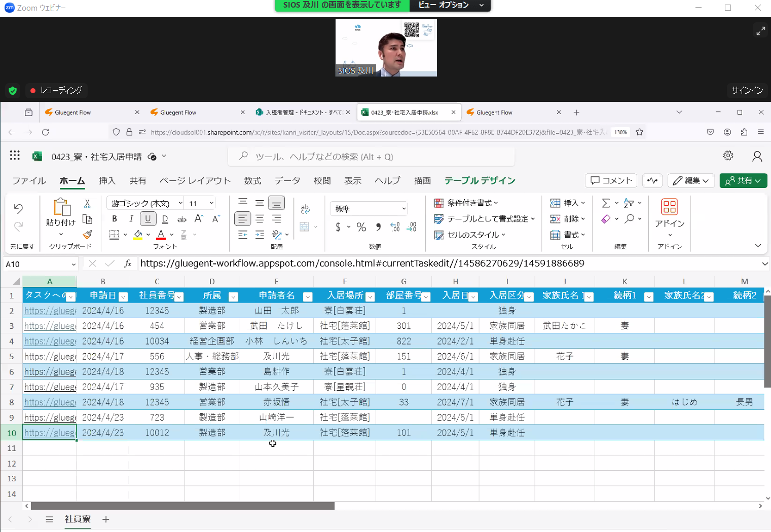This screenshot has height=532, width=771.
Task: Click the percent style icon
Action: pyautogui.click(x=361, y=227)
